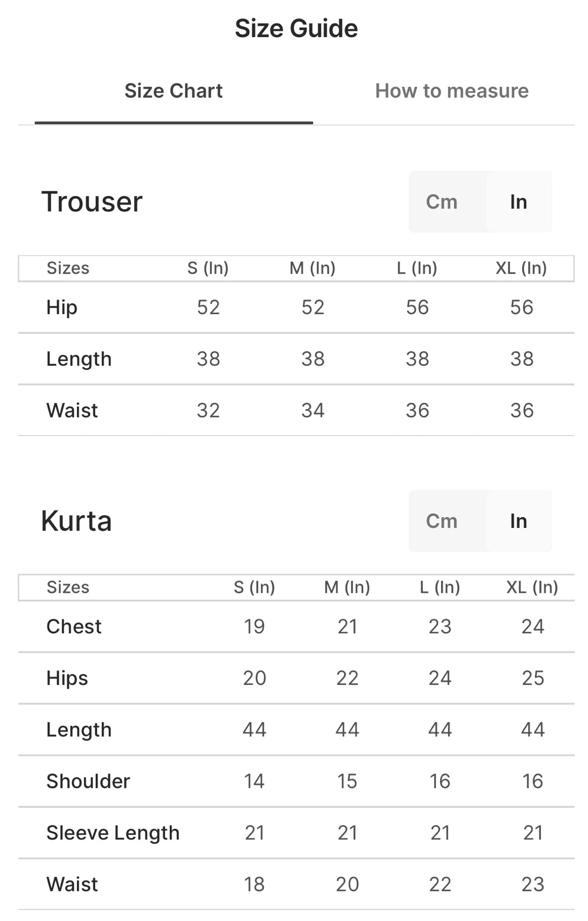Select S (In) header in Trouser table

pos(208,268)
